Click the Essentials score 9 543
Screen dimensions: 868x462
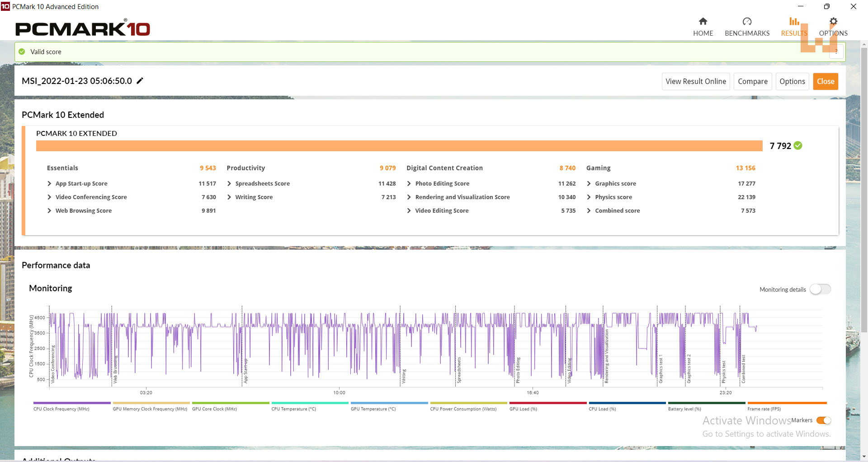(208, 168)
